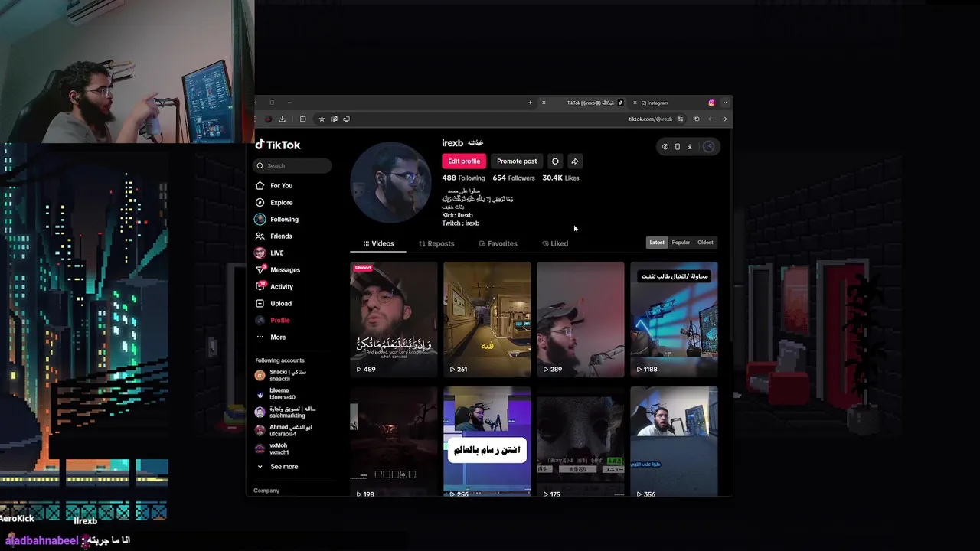Screen dimensions: 980x551
Task: Switch to the Favorites tab
Action: click(498, 243)
